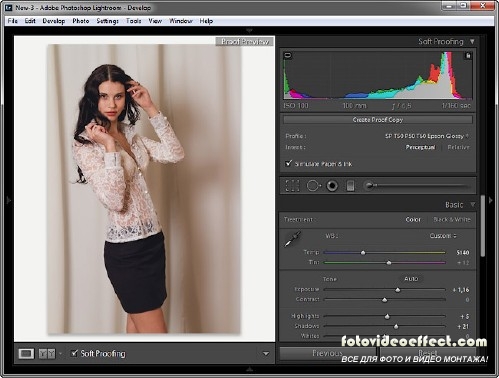This screenshot has width=499, height=378.
Task: Switch to Loupe view in toolbar
Action: [x=26, y=354]
